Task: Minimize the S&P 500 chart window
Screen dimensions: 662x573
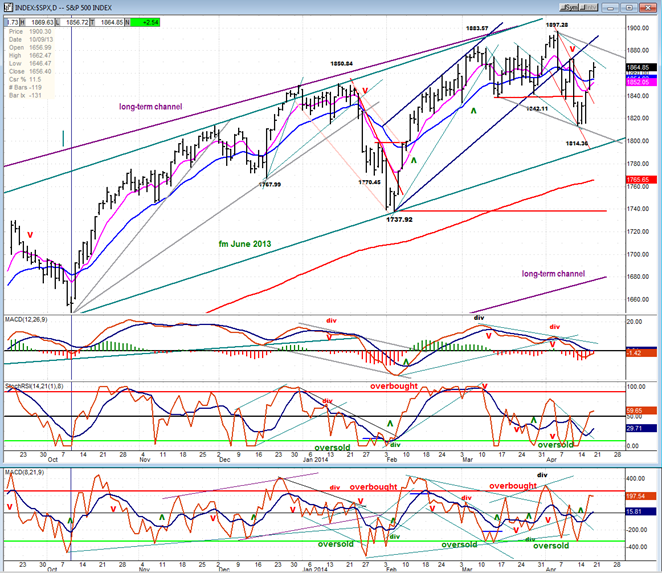Action: pyautogui.click(x=610, y=8)
